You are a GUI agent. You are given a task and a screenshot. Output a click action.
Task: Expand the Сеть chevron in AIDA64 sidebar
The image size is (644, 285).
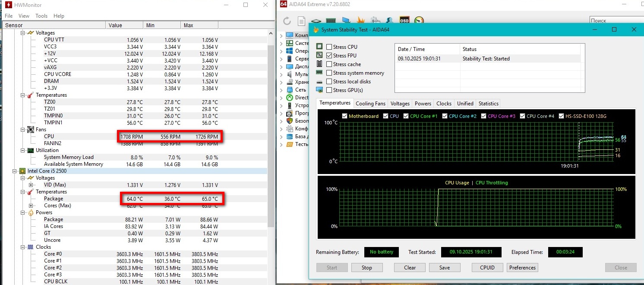coord(281,90)
